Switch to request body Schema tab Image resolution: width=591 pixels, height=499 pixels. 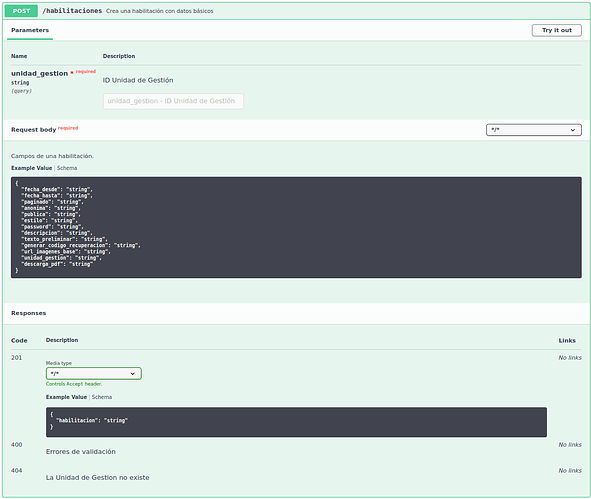coord(67,168)
